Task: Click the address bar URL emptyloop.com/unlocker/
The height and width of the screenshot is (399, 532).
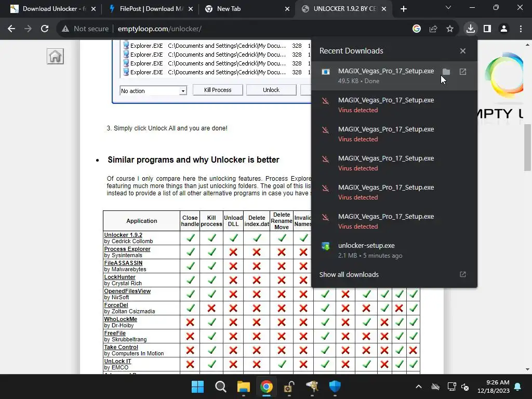Action: (159, 29)
